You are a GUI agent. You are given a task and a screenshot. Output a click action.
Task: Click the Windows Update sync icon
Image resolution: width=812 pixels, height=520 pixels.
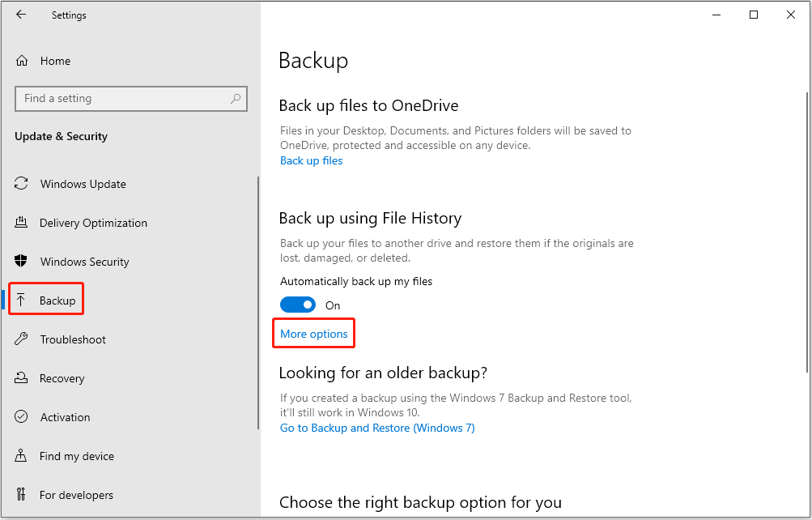pyautogui.click(x=21, y=183)
